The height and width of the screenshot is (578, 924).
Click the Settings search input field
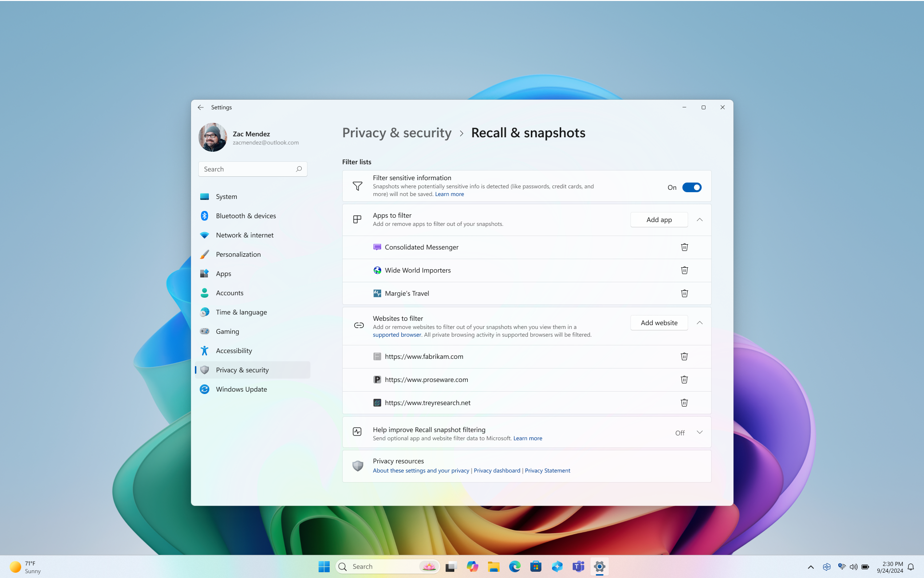(x=253, y=169)
